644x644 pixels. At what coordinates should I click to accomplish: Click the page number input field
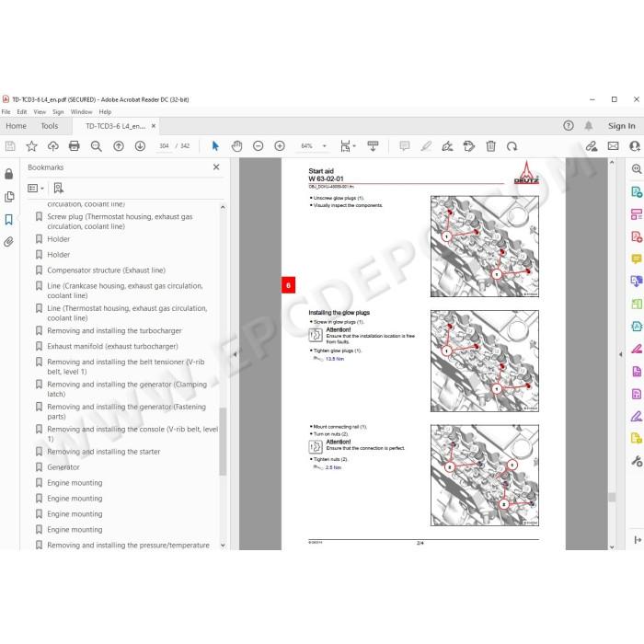(x=164, y=146)
